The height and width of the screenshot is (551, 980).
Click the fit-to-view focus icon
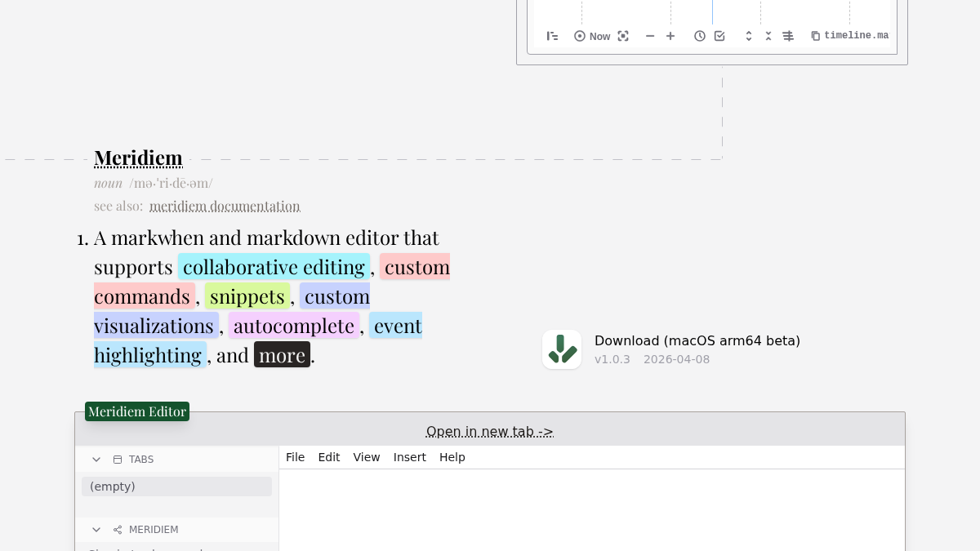click(x=623, y=36)
